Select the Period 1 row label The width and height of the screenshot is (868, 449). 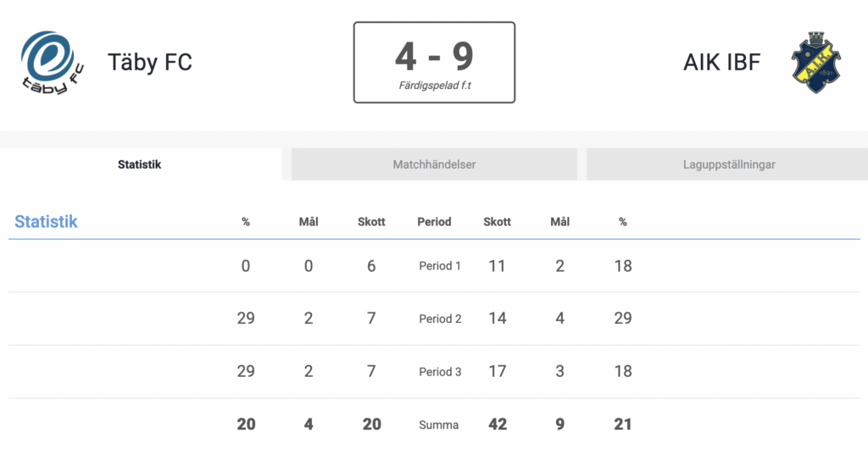tap(440, 266)
